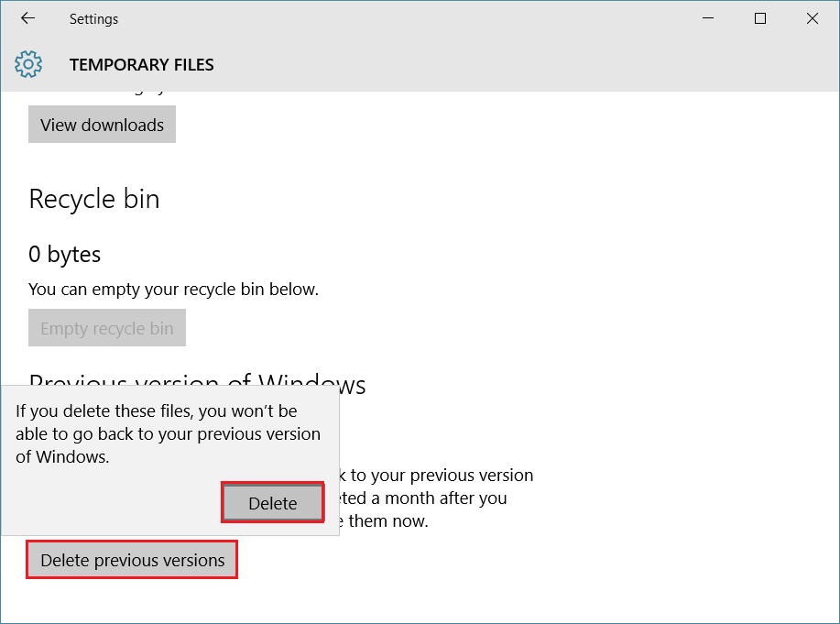Click the Settings window title text
Image resolution: width=840 pixels, height=624 pixels.
pos(93,18)
